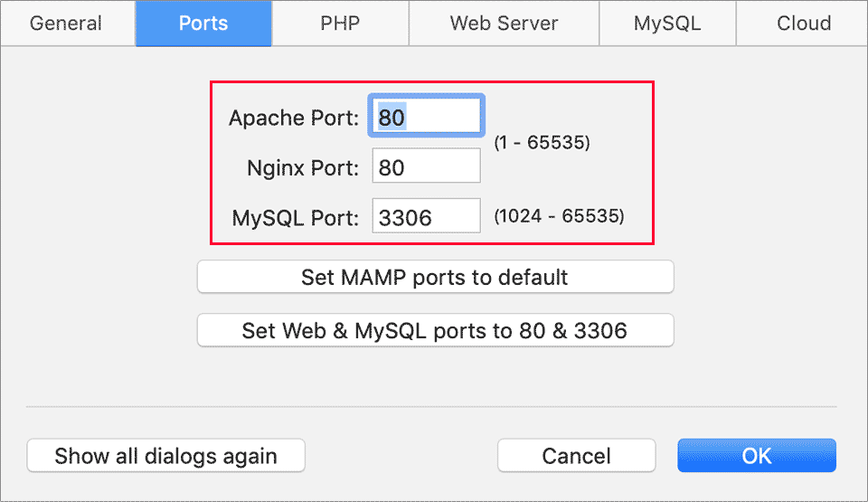The width and height of the screenshot is (868, 502).
Task: Go to the Web Server tab
Action: click(x=504, y=24)
